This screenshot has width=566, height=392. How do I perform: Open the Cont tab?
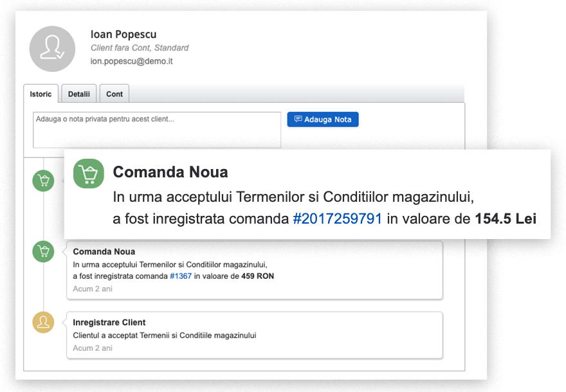click(x=114, y=94)
